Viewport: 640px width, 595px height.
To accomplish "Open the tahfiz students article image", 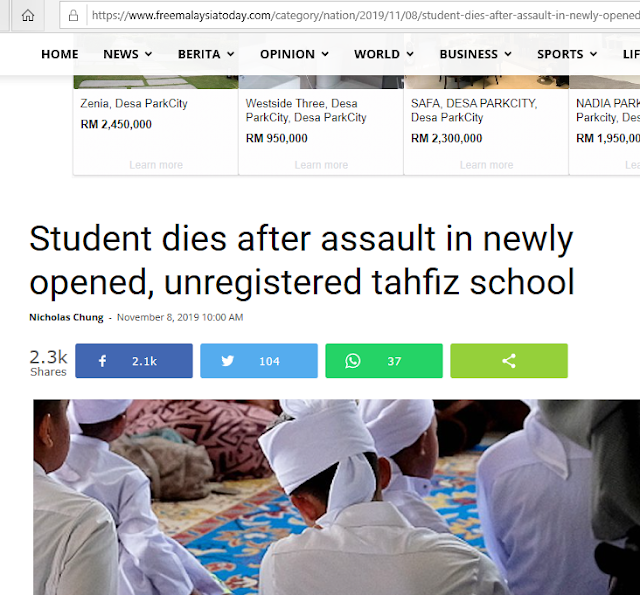I will [x=336, y=497].
